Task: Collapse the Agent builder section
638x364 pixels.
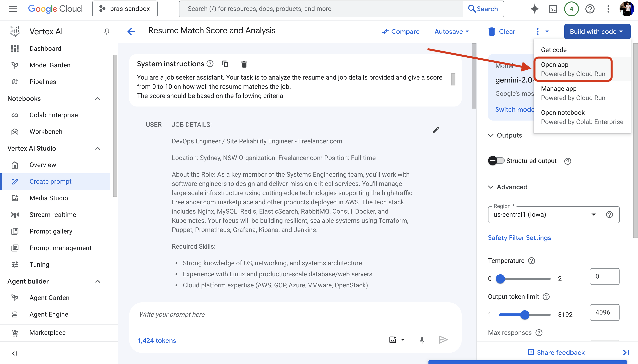Action: 97,281
